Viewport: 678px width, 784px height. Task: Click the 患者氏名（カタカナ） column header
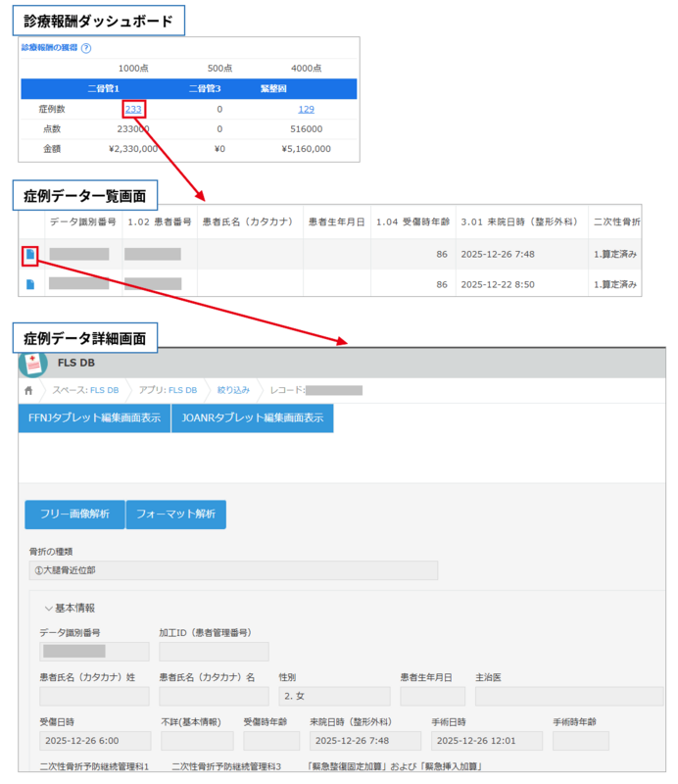coord(250,221)
